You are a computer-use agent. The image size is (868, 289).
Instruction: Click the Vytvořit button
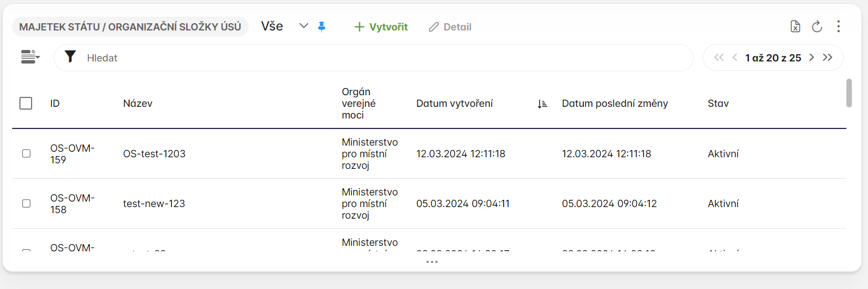point(381,27)
